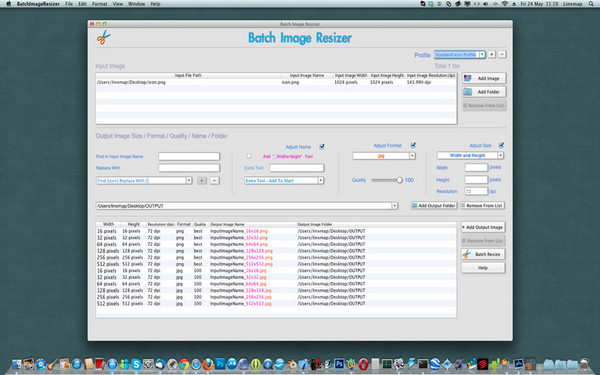Open Google Earth from the Dock
Screen dimensions: 600x375
click(435, 364)
